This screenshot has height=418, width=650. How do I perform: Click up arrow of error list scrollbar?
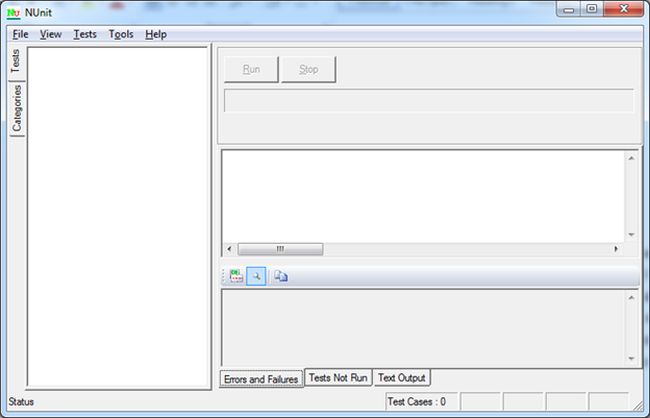pos(631,158)
